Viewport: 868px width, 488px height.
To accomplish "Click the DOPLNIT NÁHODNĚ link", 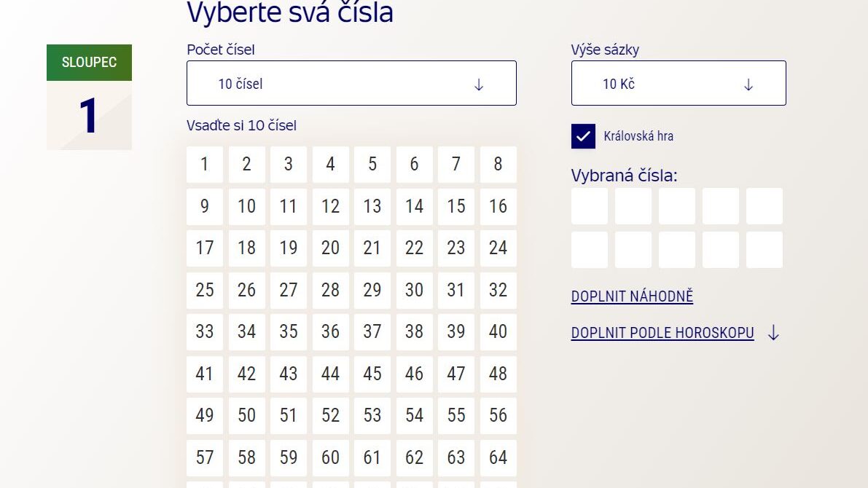I will coord(631,296).
